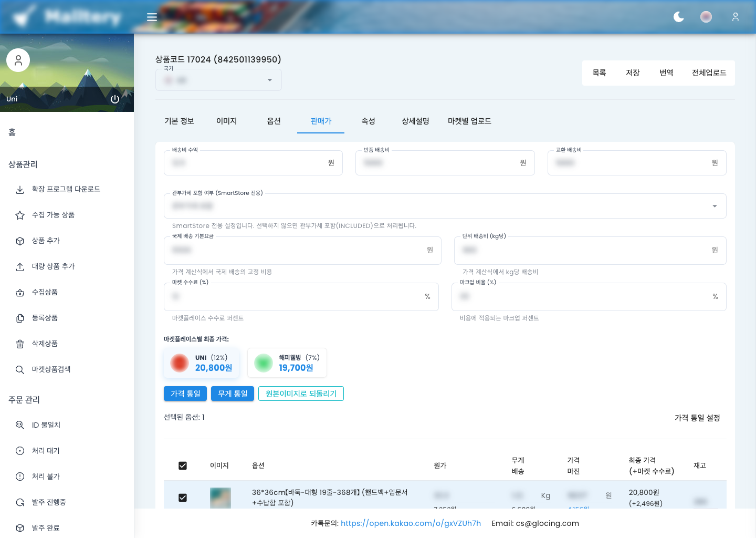Click the 가격 통일 button
756x538 pixels.
(x=185, y=394)
